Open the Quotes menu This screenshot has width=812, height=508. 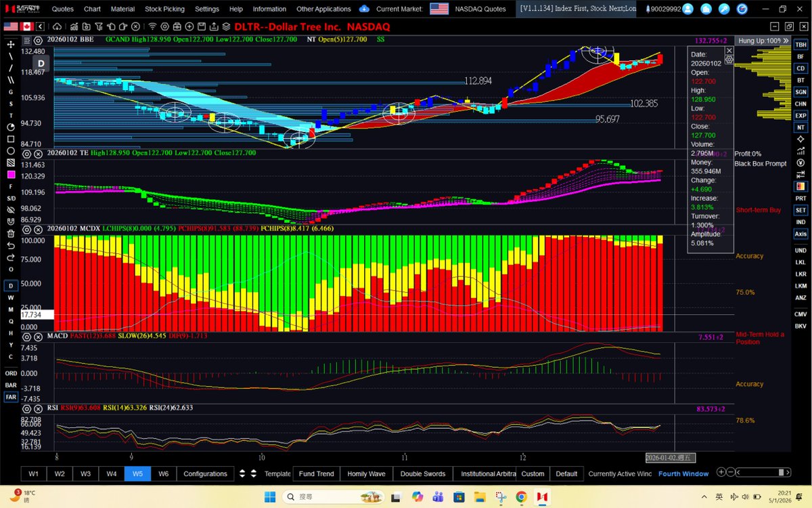[63, 9]
